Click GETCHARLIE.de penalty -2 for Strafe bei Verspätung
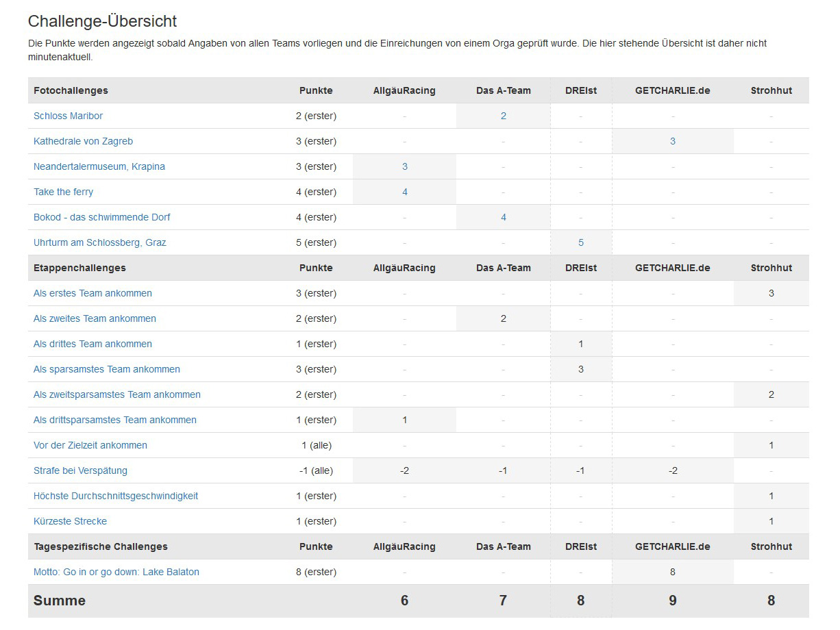Image resolution: width=840 pixels, height=630 pixels. pyautogui.click(x=673, y=470)
